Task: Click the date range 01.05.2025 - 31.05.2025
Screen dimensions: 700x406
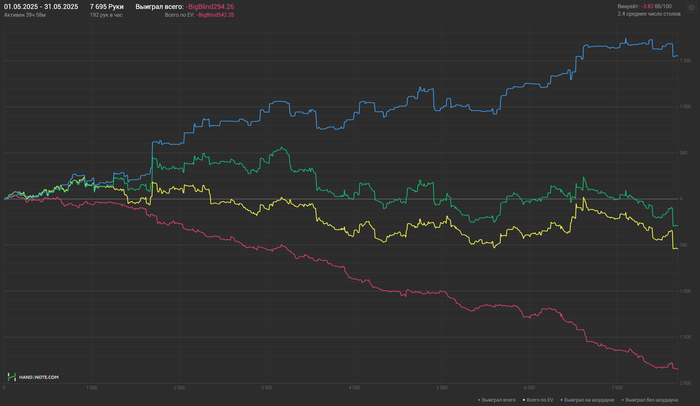Action: pyautogui.click(x=41, y=7)
